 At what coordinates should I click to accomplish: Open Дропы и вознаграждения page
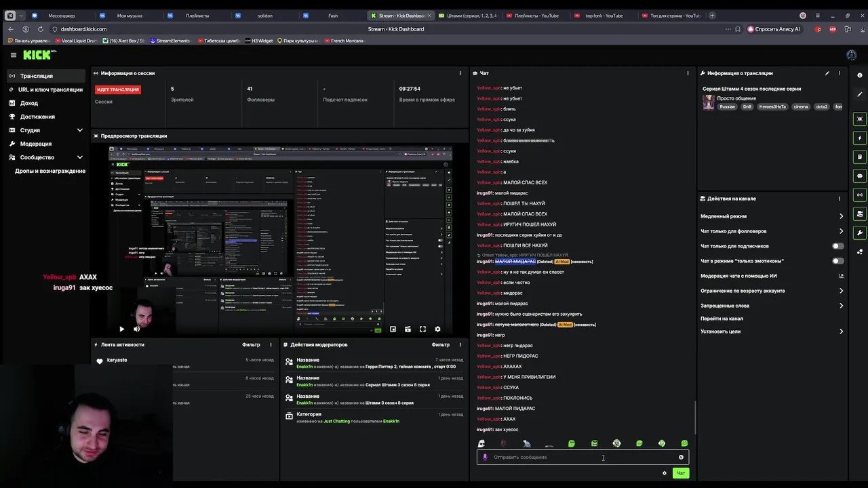pos(50,171)
